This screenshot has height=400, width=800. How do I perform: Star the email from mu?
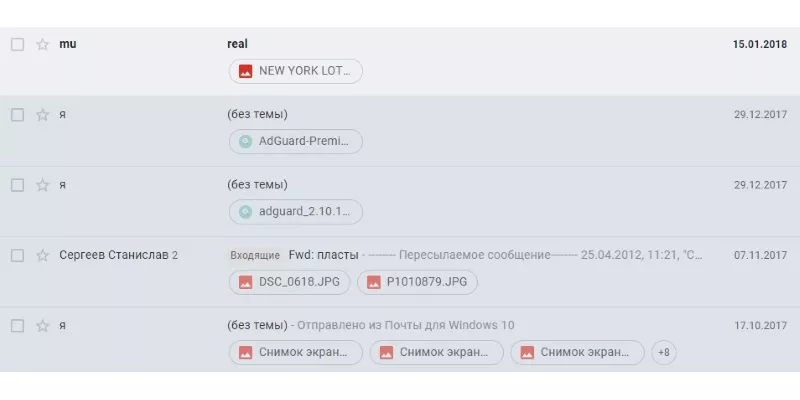coord(42,44)
